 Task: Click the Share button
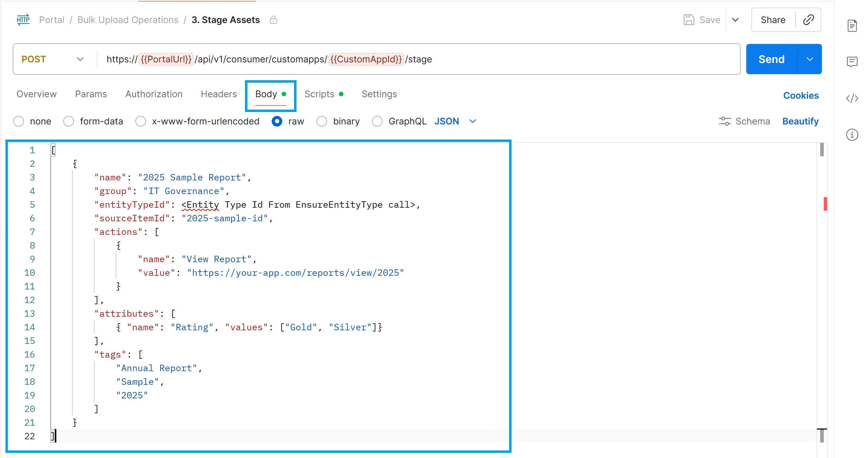click(x=773, y=20)
